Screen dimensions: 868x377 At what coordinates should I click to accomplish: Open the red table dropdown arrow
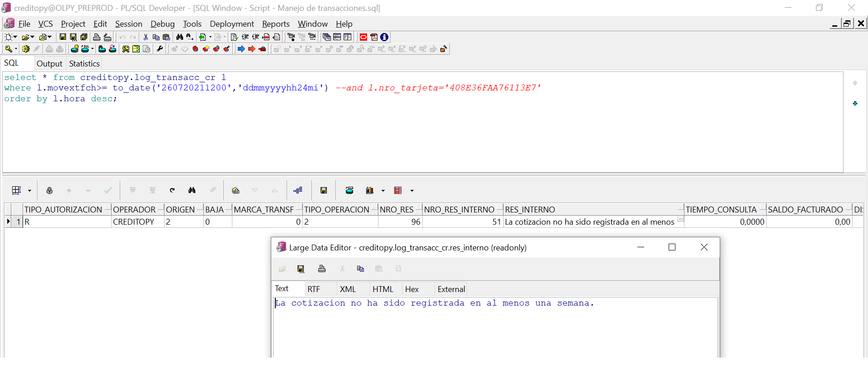point(412,191)
